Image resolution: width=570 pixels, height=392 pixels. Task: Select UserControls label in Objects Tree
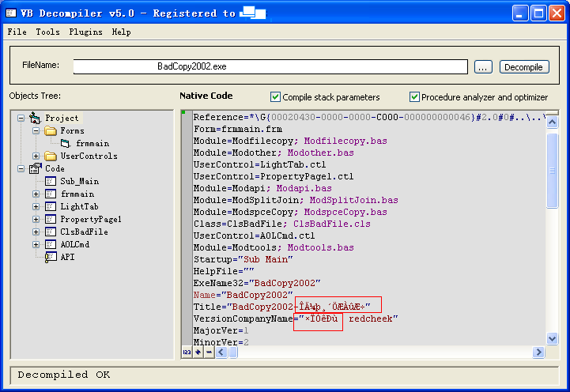pos(89,156)
